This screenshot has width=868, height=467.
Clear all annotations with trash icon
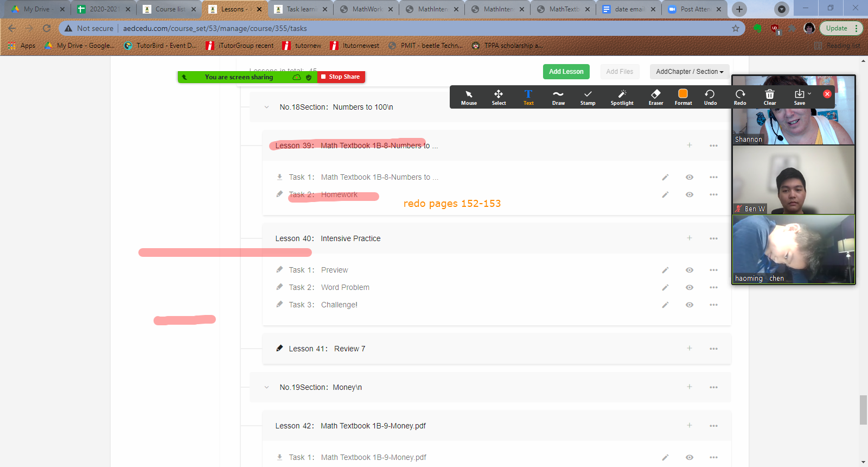[770, 97]
